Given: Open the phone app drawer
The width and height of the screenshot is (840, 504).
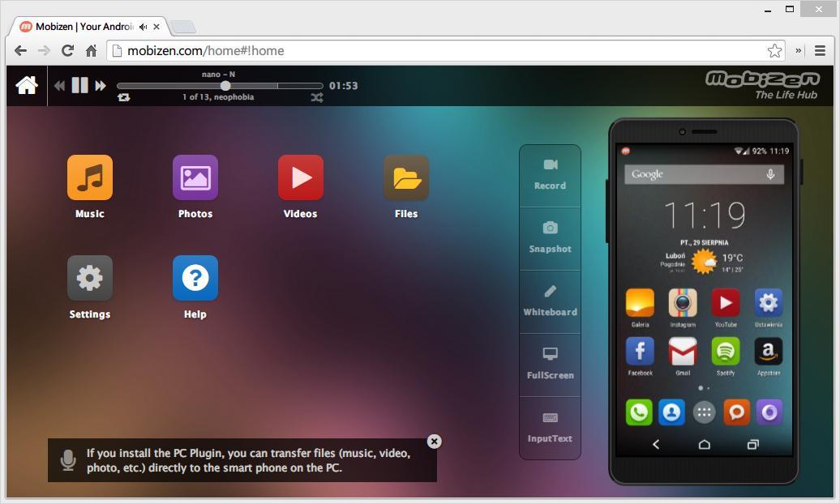Looking at the screenshot, I should (x=704, y=412).
